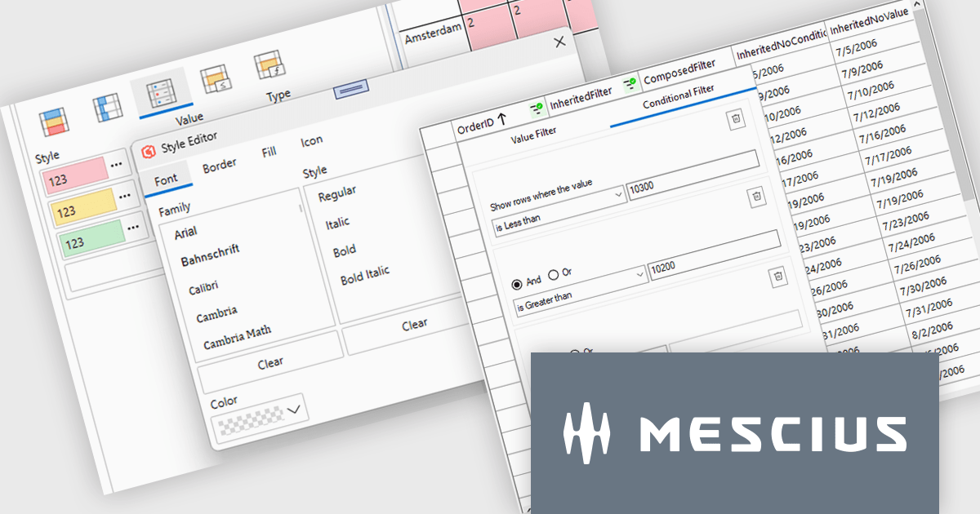980x514 pixels.
Task: Click the ComposedFilter column header
Action: point(679,73)
